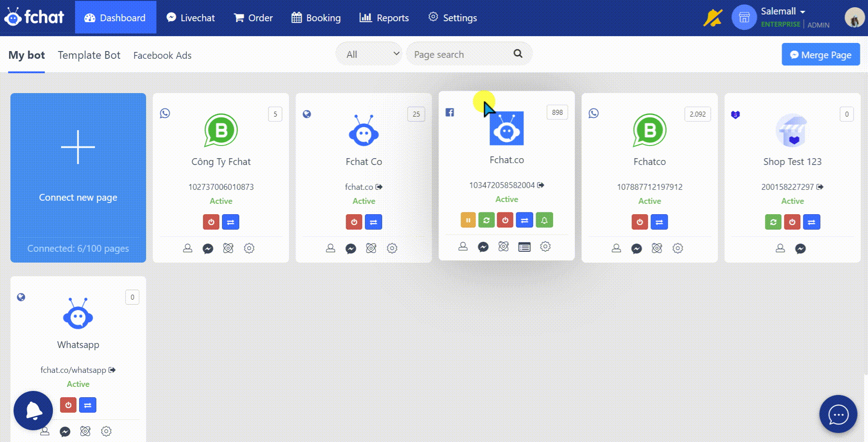Click the red power button on Fchat.co card
The height and width of the screenshot is (442, 868).
(x=505, y=220)
